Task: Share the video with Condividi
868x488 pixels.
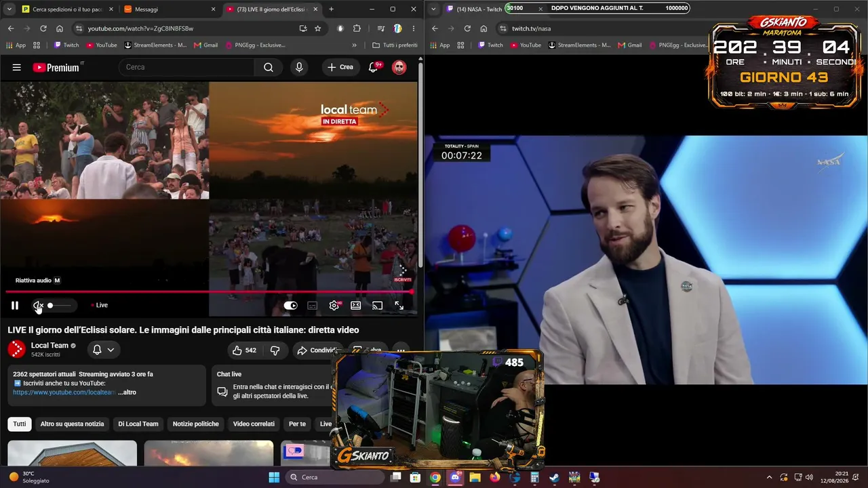Action: coord(317,350)
